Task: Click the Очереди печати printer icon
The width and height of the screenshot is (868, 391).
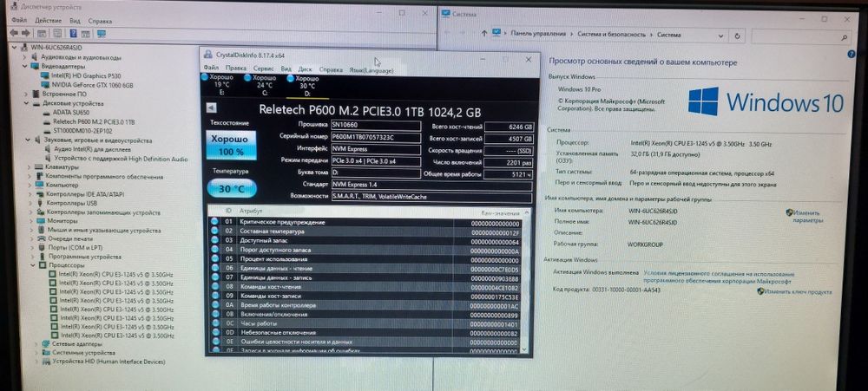Action: (42, 238)
